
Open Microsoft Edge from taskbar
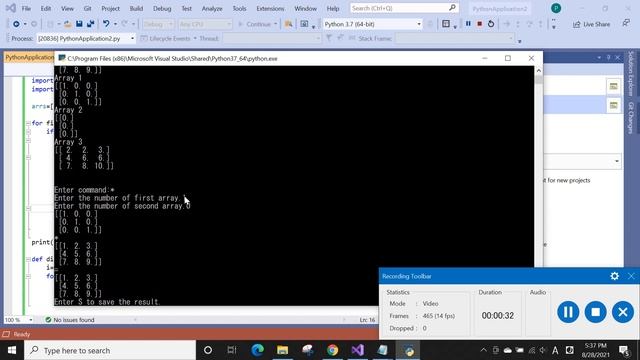(x=258, y=350)
